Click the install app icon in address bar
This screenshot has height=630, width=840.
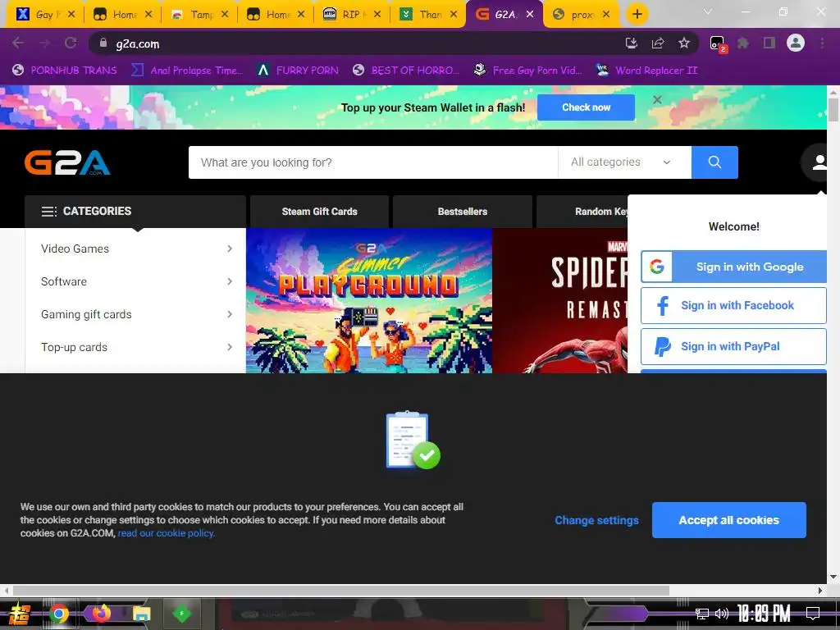click(x=632, y=43)
